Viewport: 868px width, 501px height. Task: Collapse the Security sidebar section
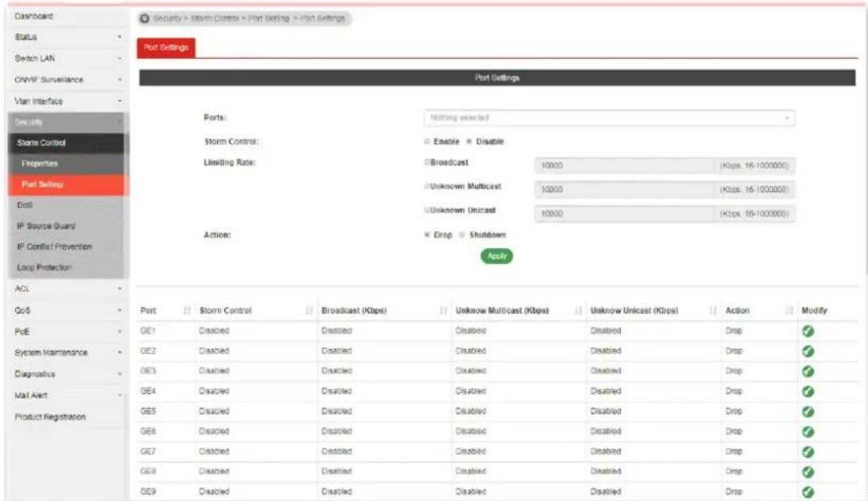(67, 122)
